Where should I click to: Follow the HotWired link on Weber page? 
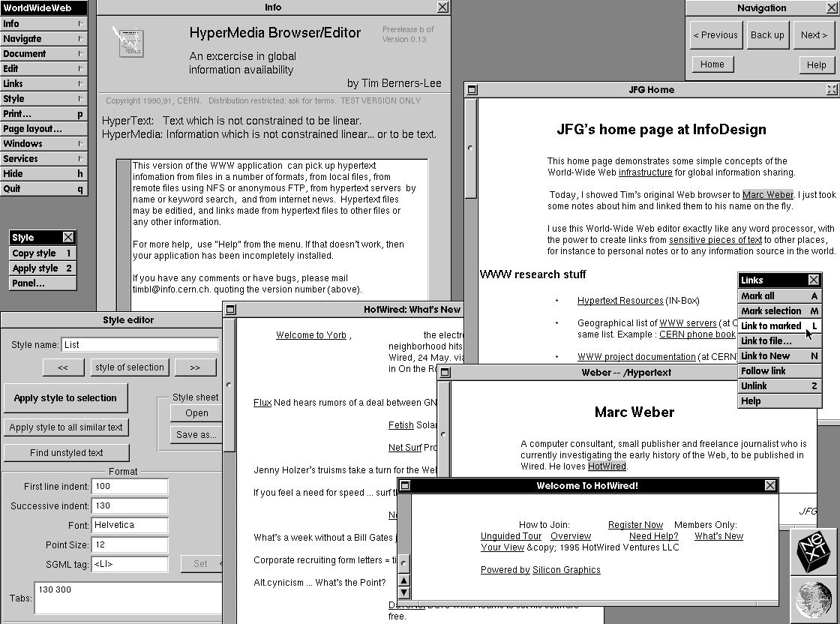click(607, 466)
